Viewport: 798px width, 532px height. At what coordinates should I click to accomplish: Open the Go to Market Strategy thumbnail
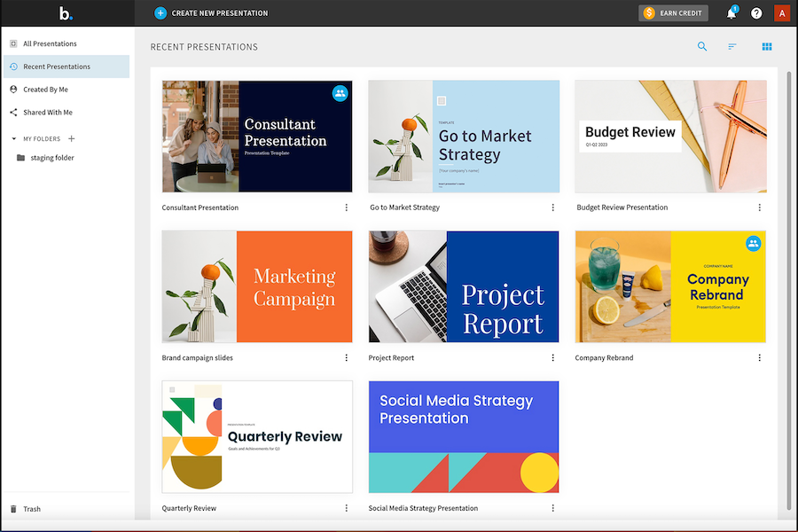click(x=464, y=137)
